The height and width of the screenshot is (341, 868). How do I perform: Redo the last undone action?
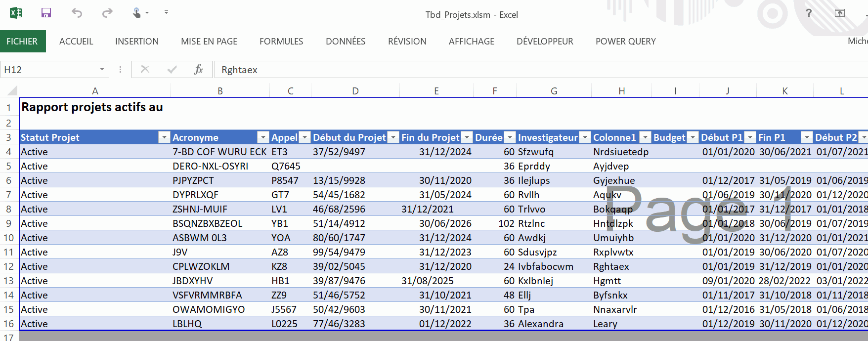[x=107, y=13]
